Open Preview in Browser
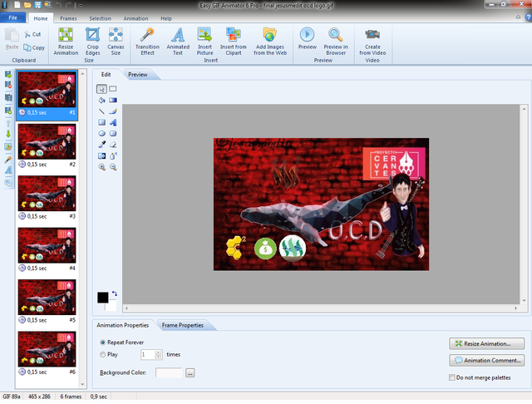The width and height of the screenshot is (532, 404). pyautogui.click(x=336, y=42)
